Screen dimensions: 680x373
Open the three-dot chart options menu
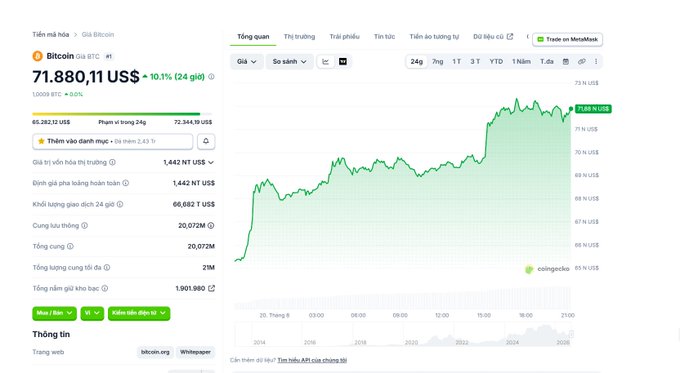(x=596, y=62)
